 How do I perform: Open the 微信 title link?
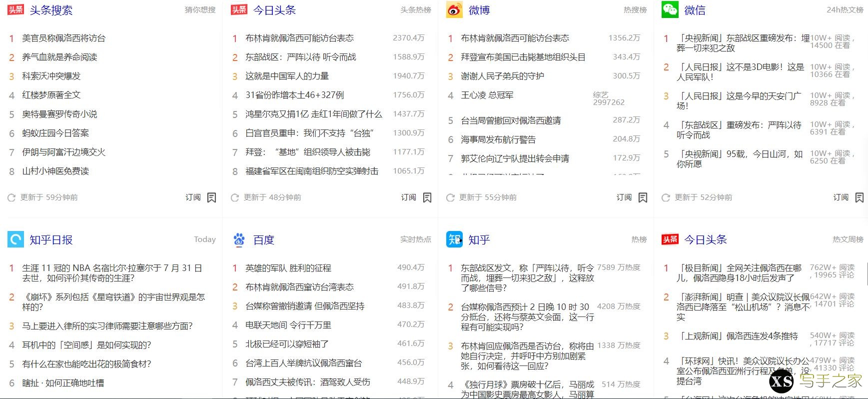pyautogui.click(x=695, y=10)
